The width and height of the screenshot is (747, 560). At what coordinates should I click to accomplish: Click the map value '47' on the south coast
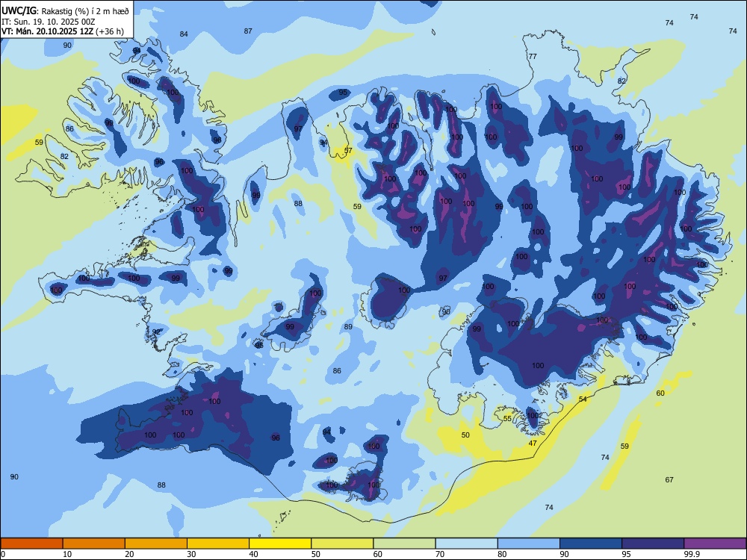[533, 444]
